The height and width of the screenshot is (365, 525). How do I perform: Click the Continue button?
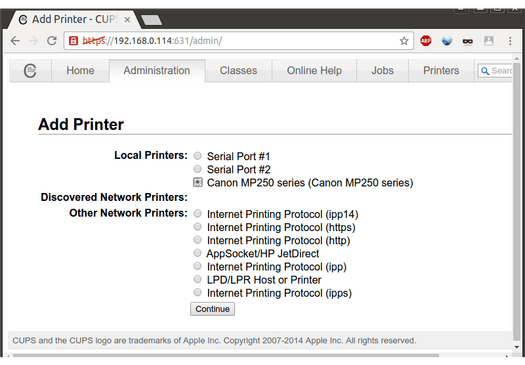(212, 309)
